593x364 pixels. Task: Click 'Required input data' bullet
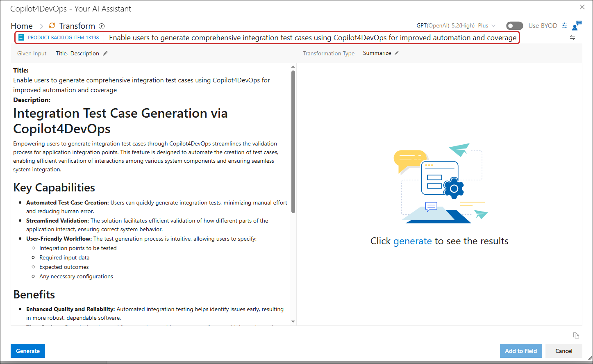[x=64, y=257]
